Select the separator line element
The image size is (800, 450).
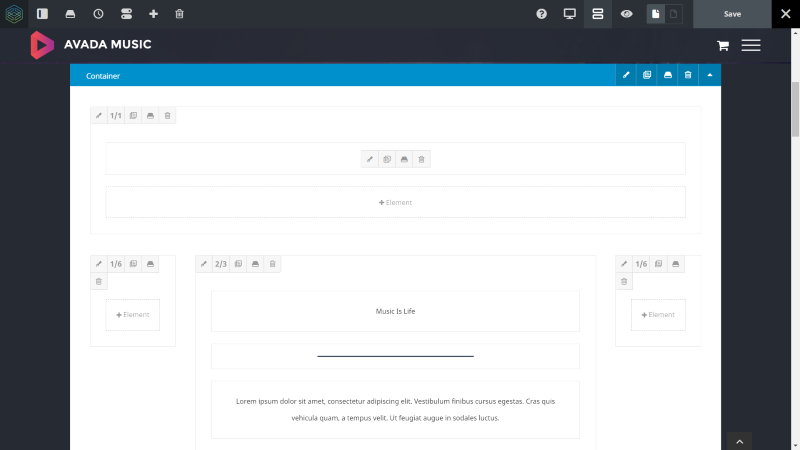tap(395, 356)
